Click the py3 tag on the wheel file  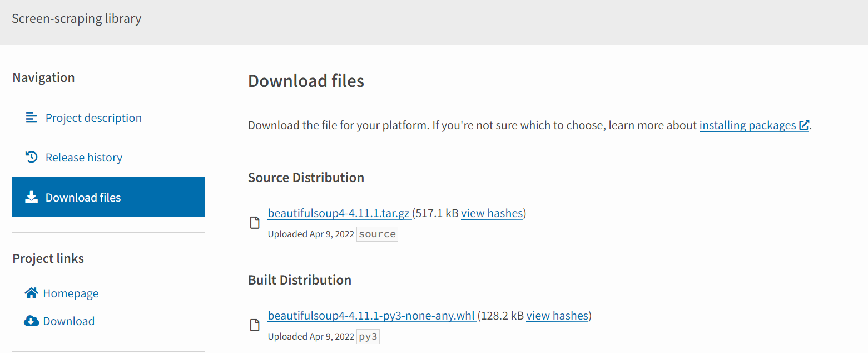tap(368, 336)
